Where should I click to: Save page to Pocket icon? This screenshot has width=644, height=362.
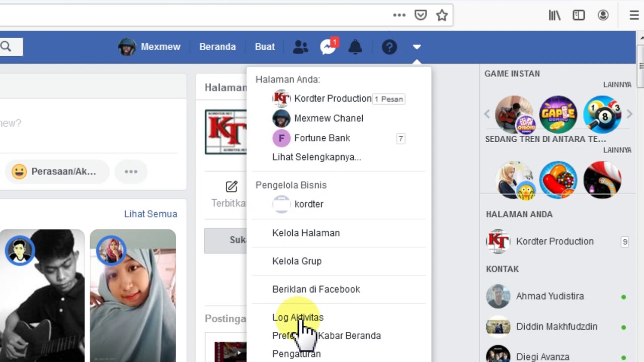pyautogui.click(x=421, y=15)
